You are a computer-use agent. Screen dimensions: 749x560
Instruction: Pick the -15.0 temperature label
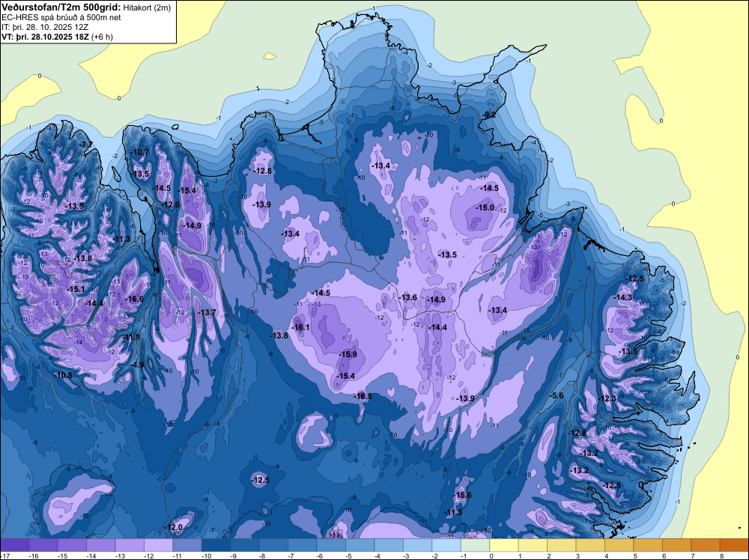[485, 207]
